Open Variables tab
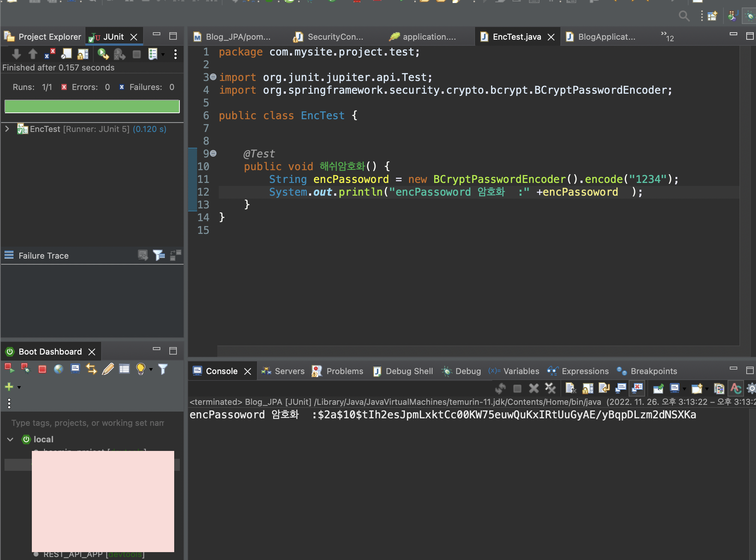This screenshot has width=756, height=560. coord(514,371)
